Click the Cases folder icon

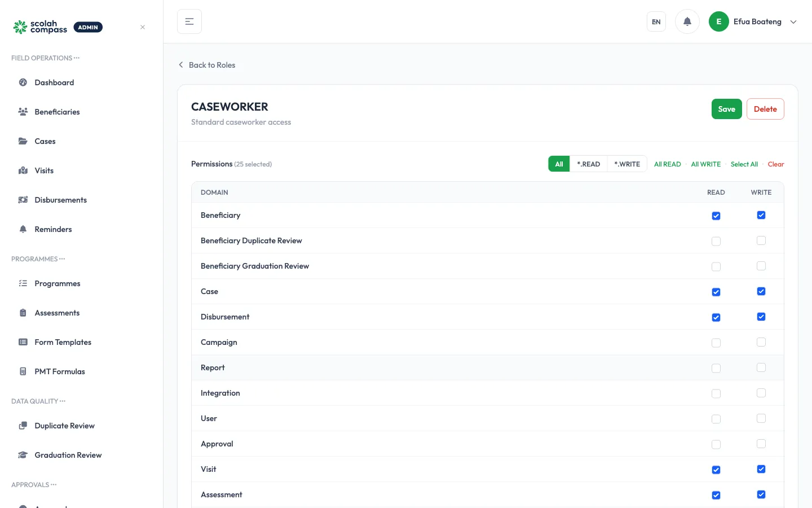23,141
